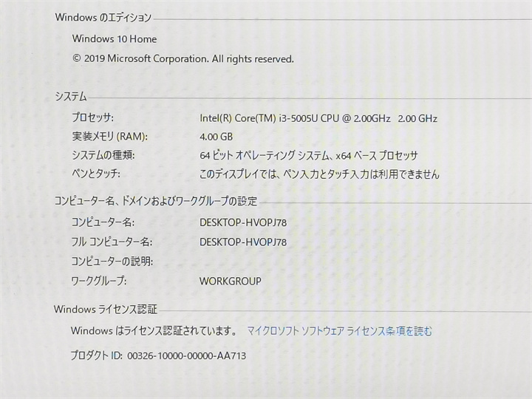The image size is (532, 399).
Task: Click the コンピューター名、ドメインおよびワークグループの設定 heading
Action: point(156,201)
